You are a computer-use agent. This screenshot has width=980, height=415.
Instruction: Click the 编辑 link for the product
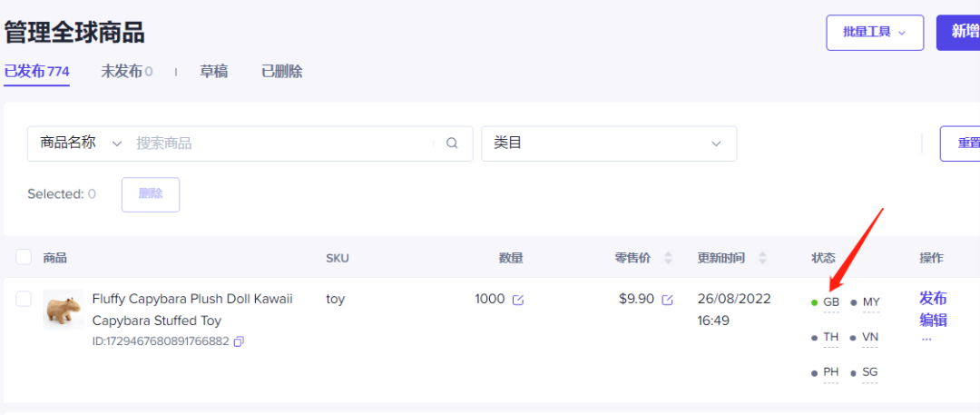pos(933,320)
